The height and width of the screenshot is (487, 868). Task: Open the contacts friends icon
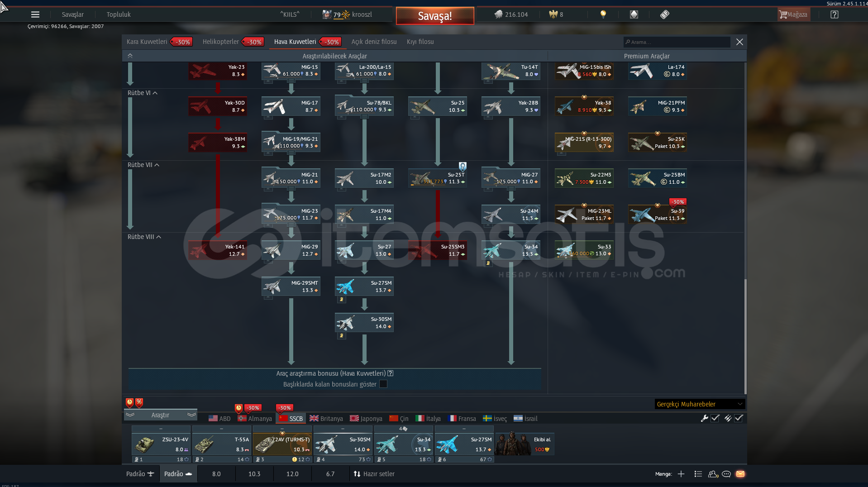point(713,474)
